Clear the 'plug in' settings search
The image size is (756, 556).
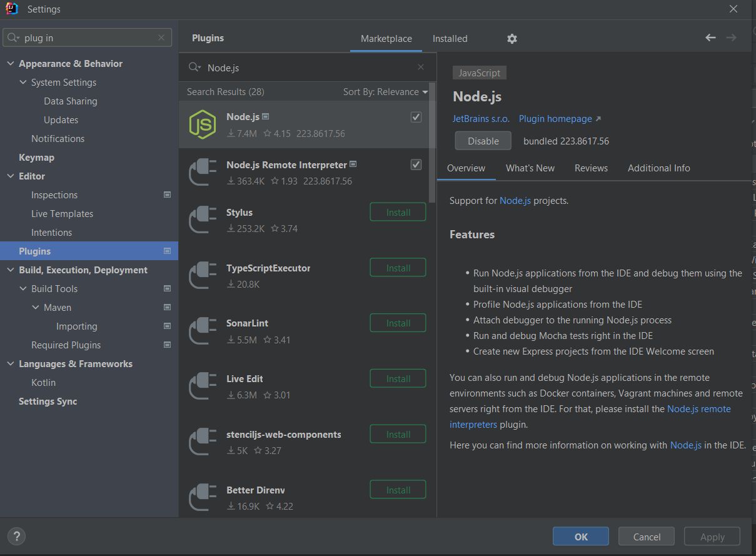point(161,38)
